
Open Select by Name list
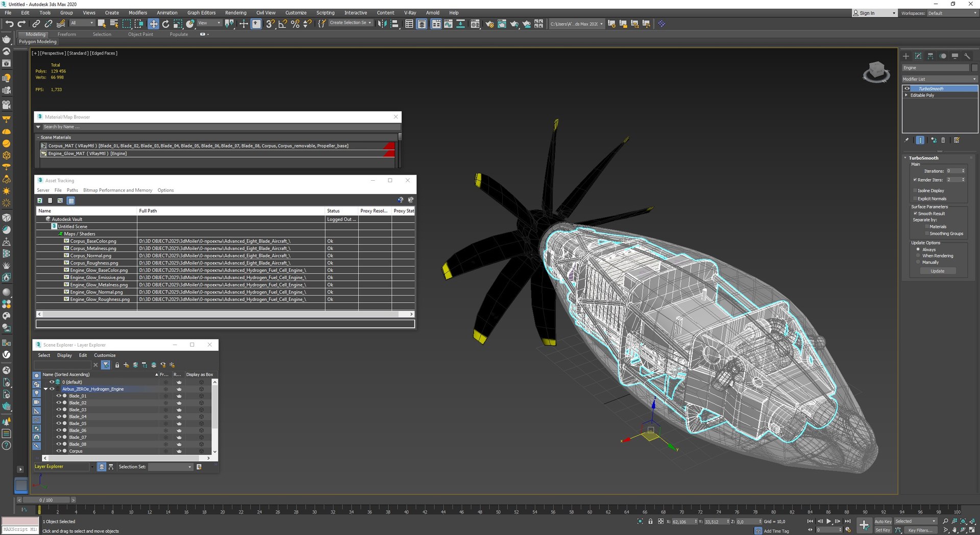click(114, 23)
